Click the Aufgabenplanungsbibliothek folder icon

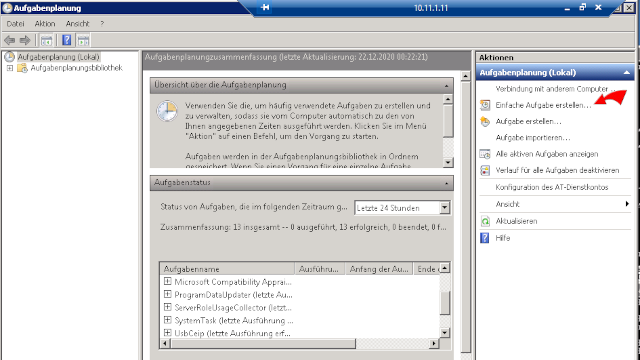(x=22, y=68)
